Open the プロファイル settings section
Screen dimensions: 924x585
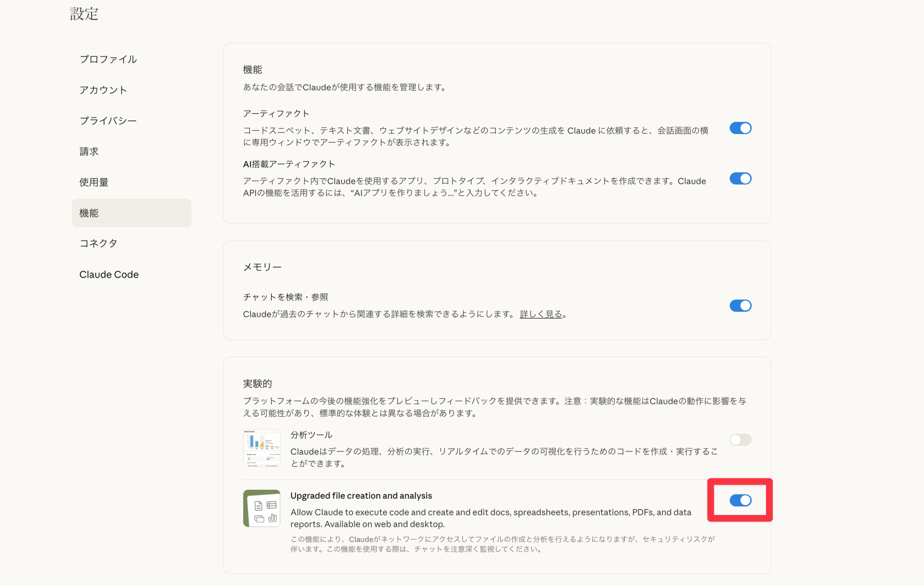point(108,59)
